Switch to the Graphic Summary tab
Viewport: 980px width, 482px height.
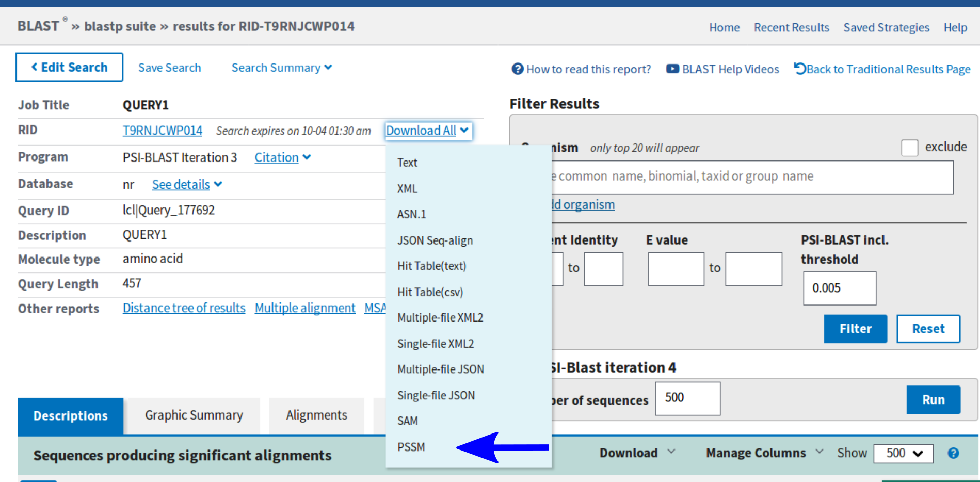pos(194,415)
